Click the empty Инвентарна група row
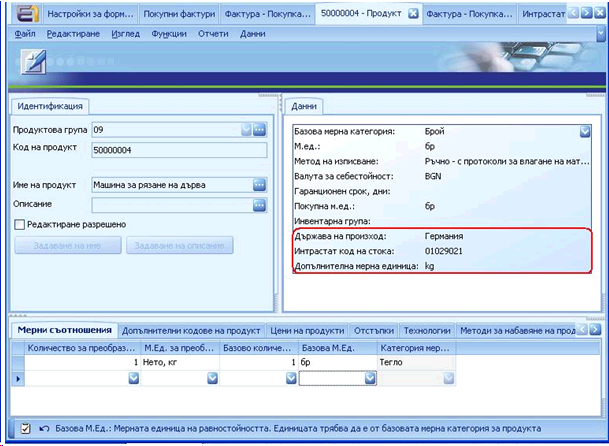The height and width of the screenshot is (446, 609). pyautogui.click(x=442, y=221)
